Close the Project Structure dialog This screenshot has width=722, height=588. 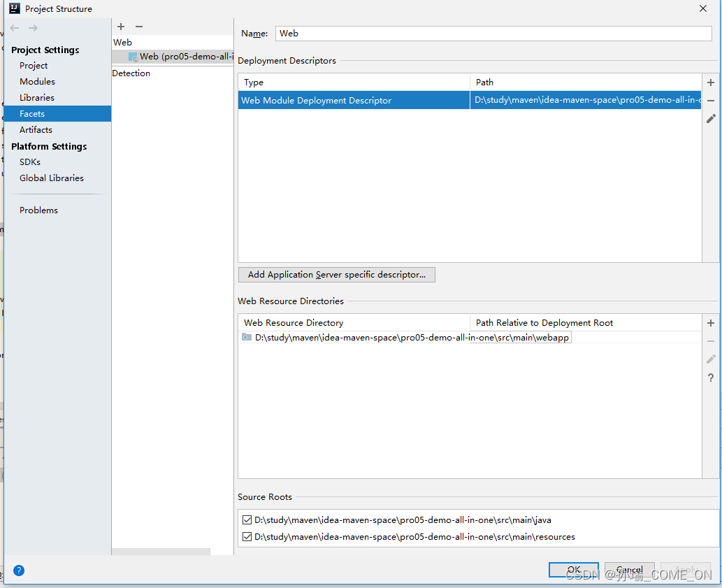point(703,9)
